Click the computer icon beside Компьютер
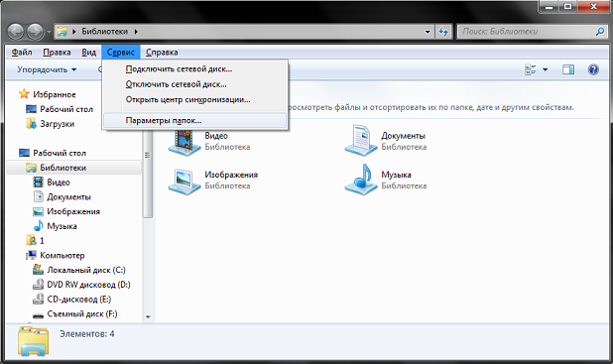This screenshot has height=364, width=613. click(32, 255)
